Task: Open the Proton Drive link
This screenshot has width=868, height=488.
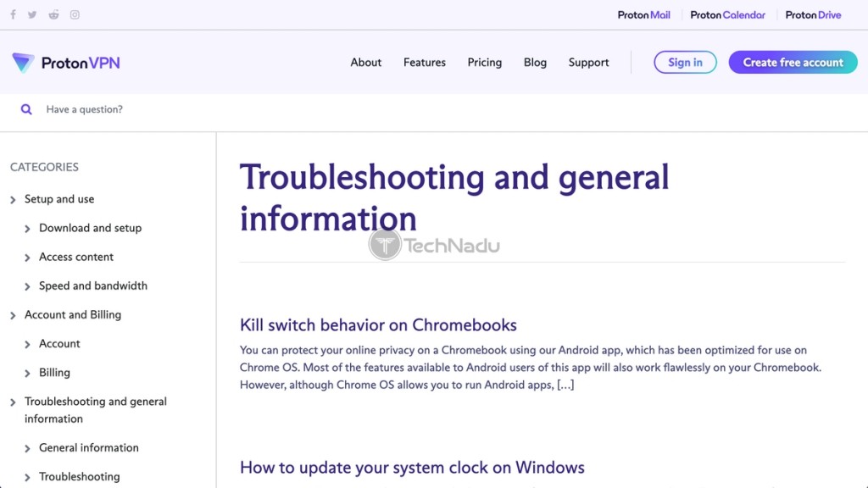Action: pyautogui.click(x=813, y=15)
